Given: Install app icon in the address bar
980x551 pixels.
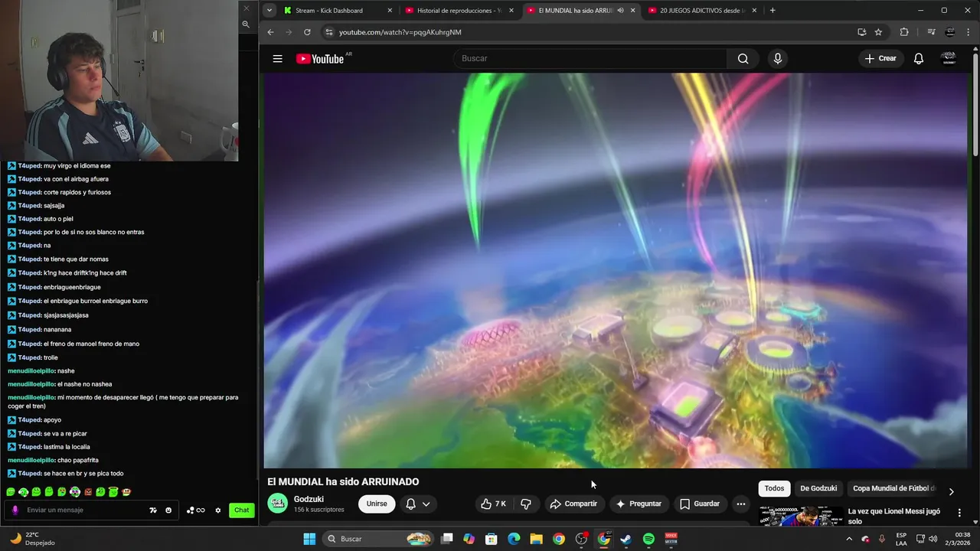Looking at the screenshot, I should 861,32.
